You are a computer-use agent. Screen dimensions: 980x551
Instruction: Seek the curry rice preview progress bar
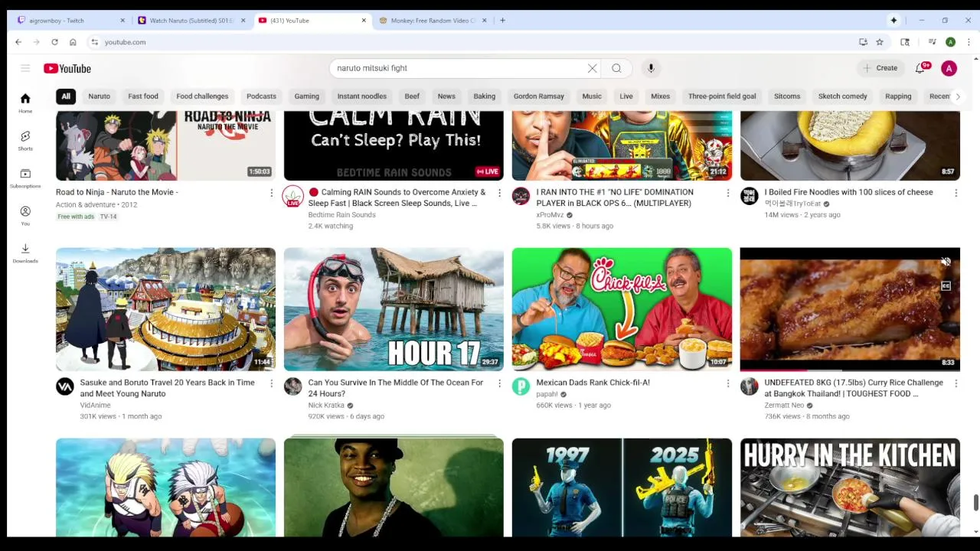click(850, 370)
